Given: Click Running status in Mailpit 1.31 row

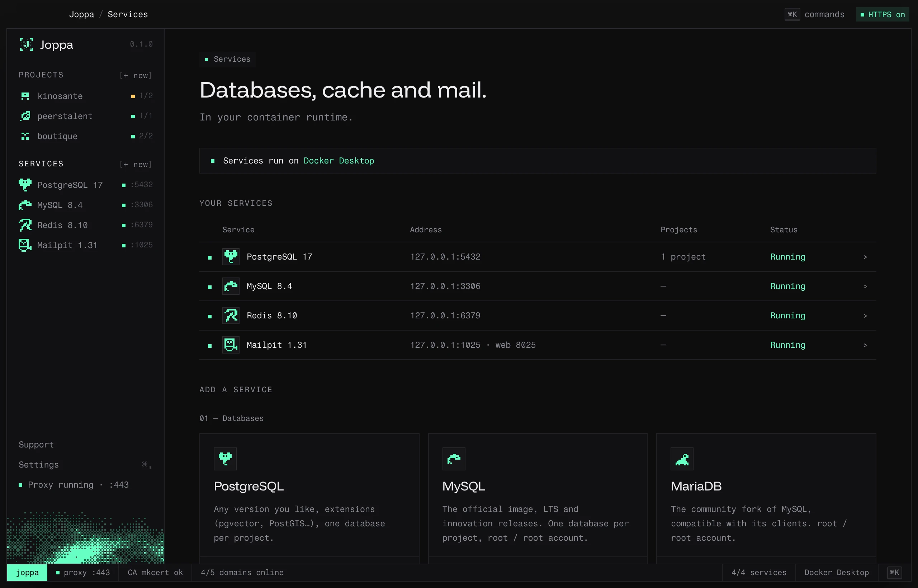Looking at the screenshot, I should click(x=787, y=345).
